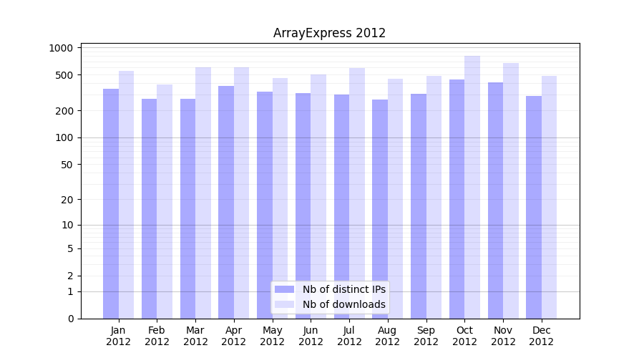
Task: Click the 1000 tick on the y-axis
Action: click(62, 48)
